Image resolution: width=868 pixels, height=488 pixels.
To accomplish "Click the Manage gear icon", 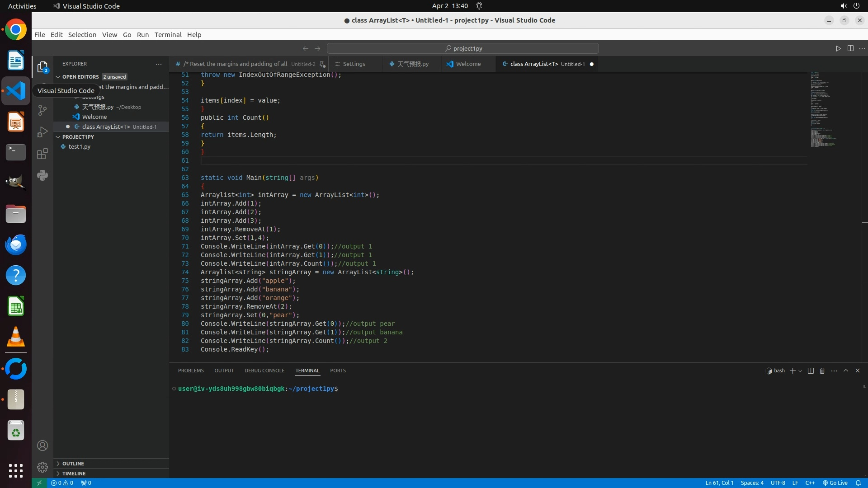I will (x=42, y=467).
